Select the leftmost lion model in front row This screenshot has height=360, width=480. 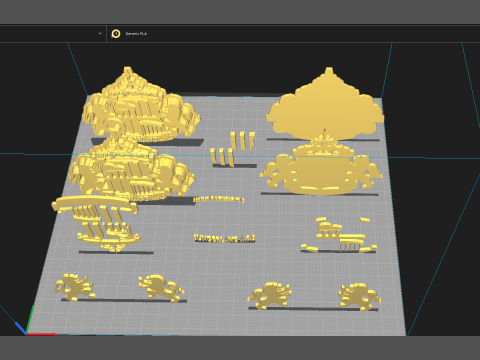tap(75, 287)
